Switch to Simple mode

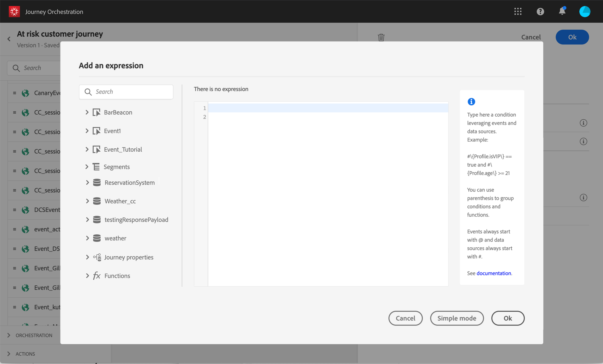(x=457, y=318)
